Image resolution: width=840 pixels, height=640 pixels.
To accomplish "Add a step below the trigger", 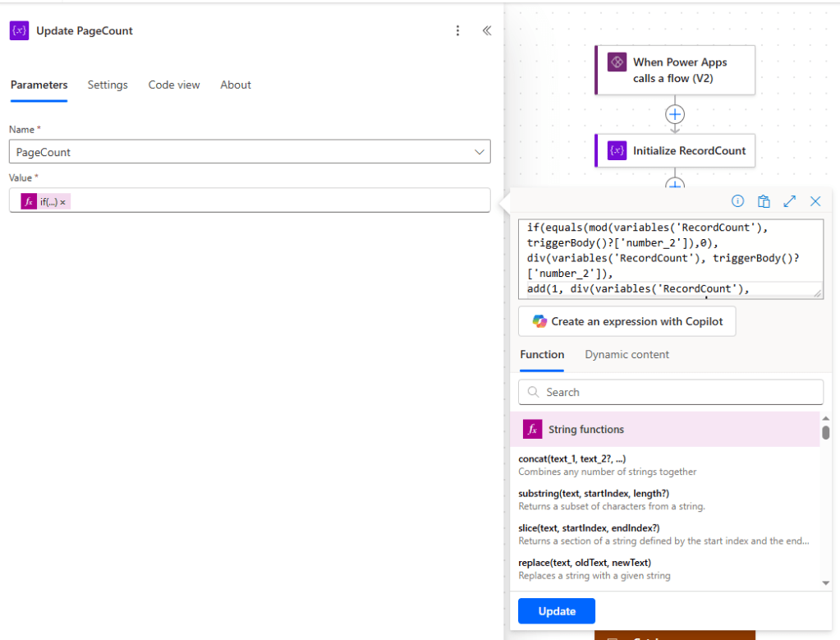I will pos(674,114).
